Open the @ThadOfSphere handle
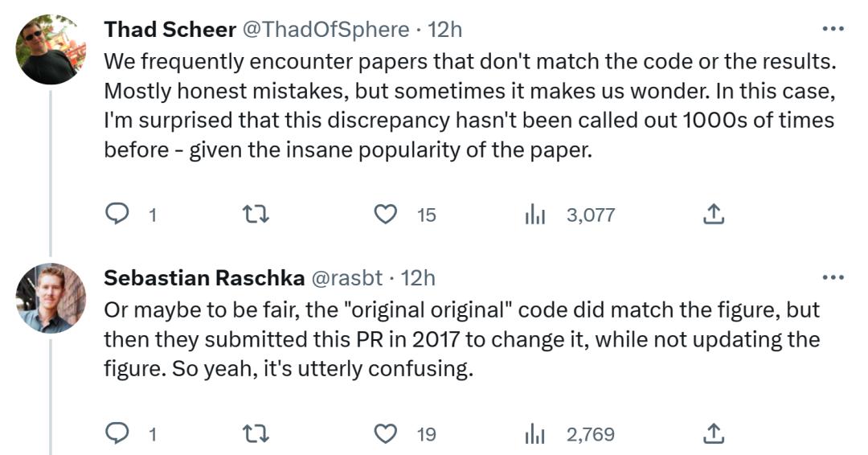Viewport: 868px width, 455px height. point(325,29)
